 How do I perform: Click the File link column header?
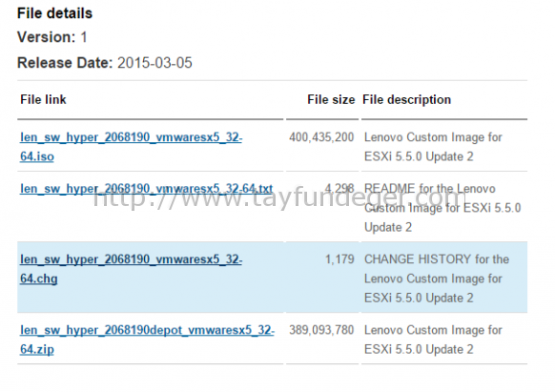tap(43, 99)
